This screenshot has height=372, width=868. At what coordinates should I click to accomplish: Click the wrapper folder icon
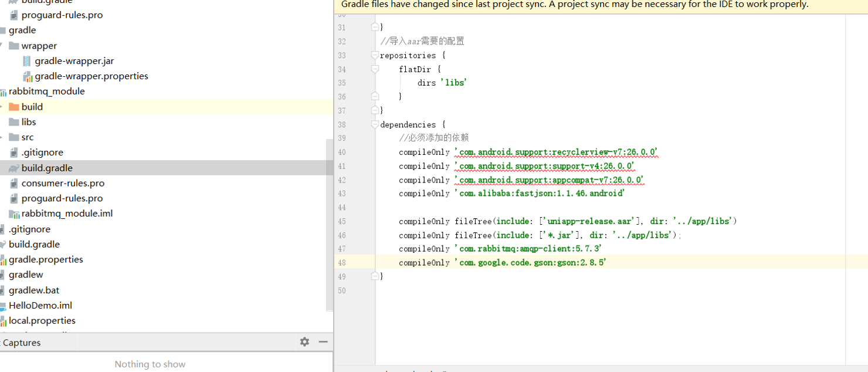coord(14,46)
